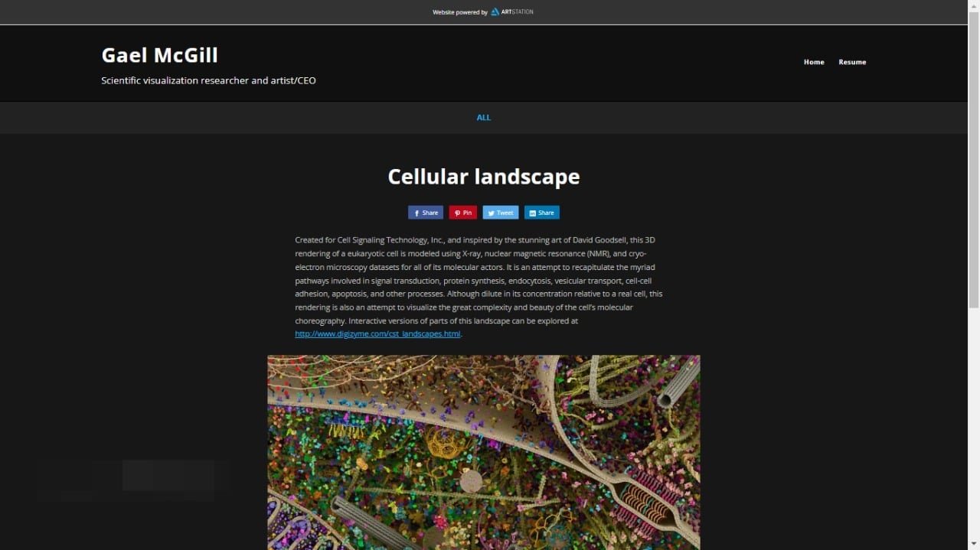Click the ArtStation logo in the top bar
Viewport: 980px width, 550px height.
point(495,12)
